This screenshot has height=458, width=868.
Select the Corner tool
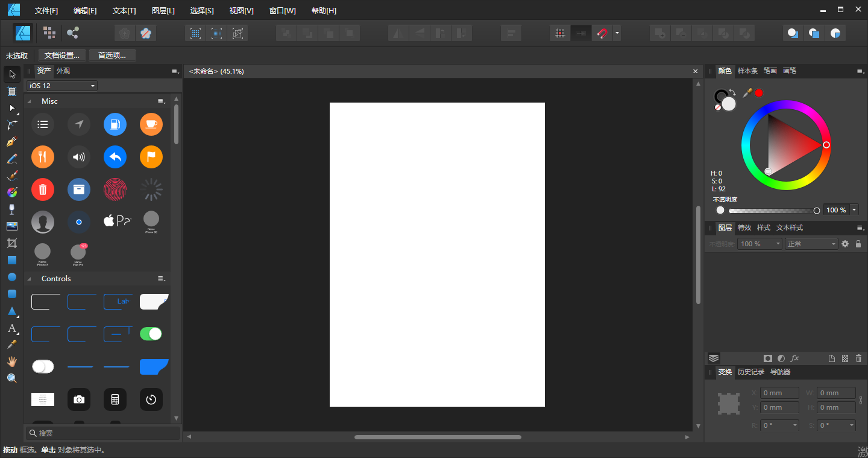(12, 125)
